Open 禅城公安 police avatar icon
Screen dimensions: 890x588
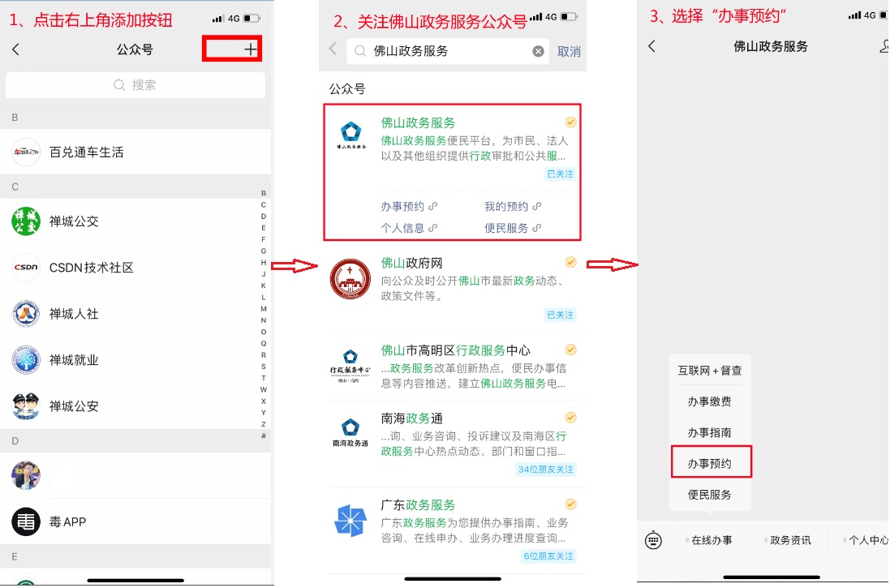pyautogui.click(x=26, y=406)
